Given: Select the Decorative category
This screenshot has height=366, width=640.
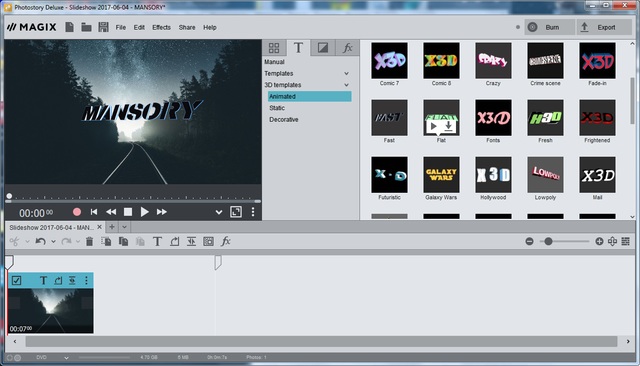Looking at the screenshot, I should [x=284, y=120].
